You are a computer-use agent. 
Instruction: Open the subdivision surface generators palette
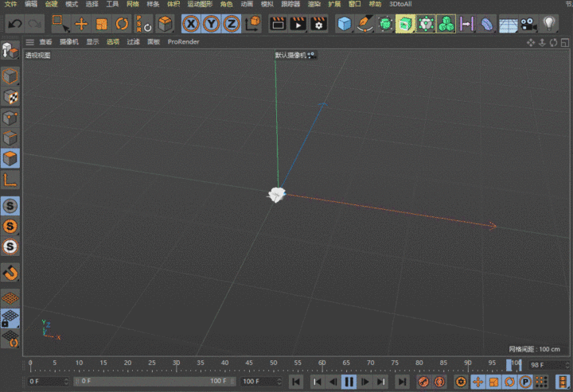coord(385,24)
